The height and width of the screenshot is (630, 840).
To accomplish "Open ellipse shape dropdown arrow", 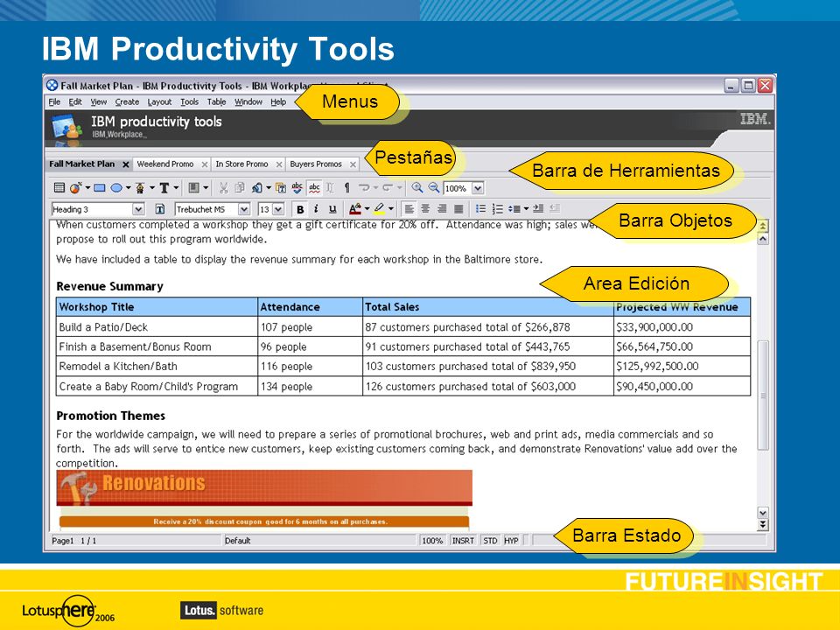I will pos(128,188).
